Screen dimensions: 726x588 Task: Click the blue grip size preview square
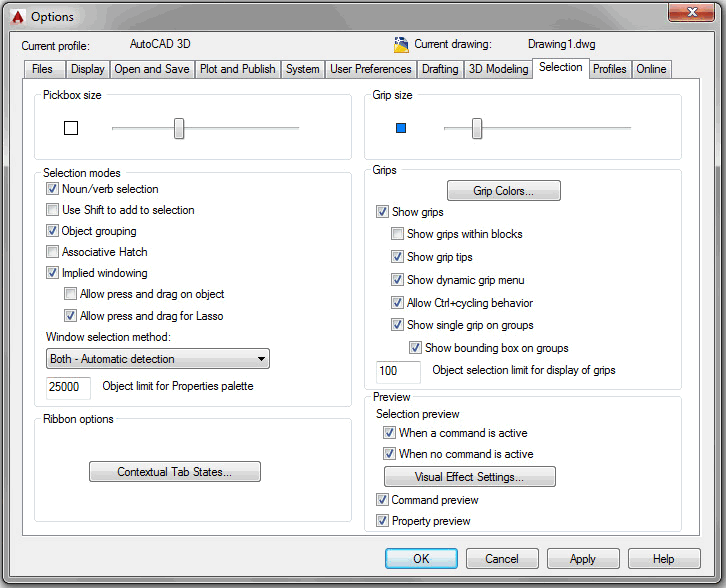401,128
